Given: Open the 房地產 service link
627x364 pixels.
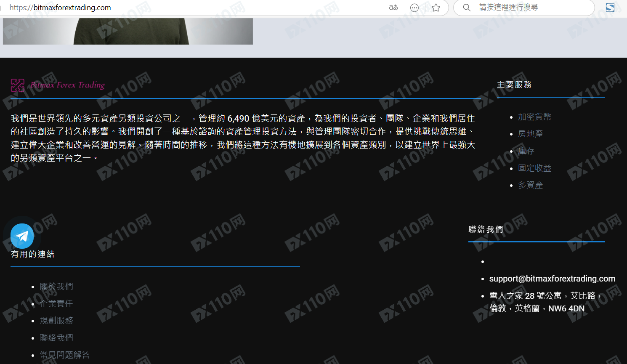Looking at the screenshot, I should click(x=530, y=134).
